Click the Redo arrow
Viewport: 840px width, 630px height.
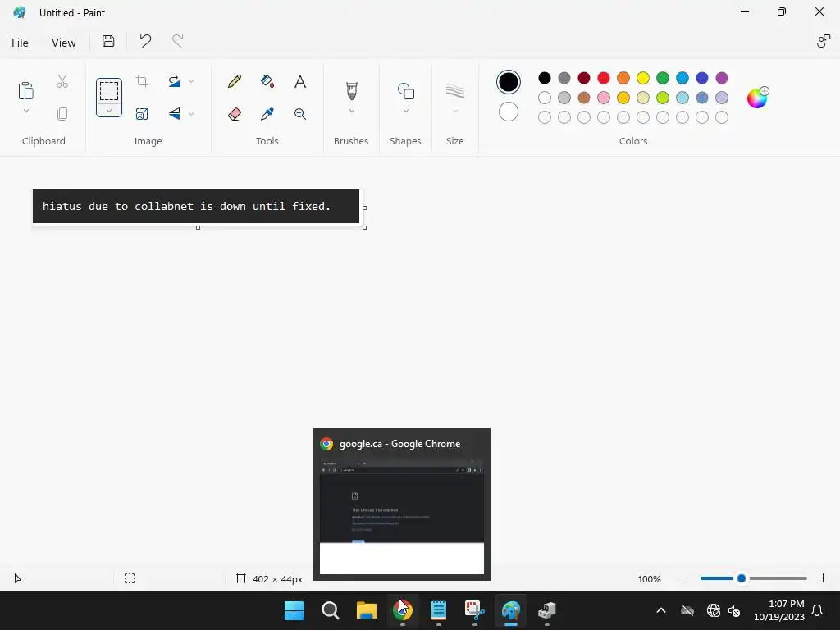click(x=177, y=41)
